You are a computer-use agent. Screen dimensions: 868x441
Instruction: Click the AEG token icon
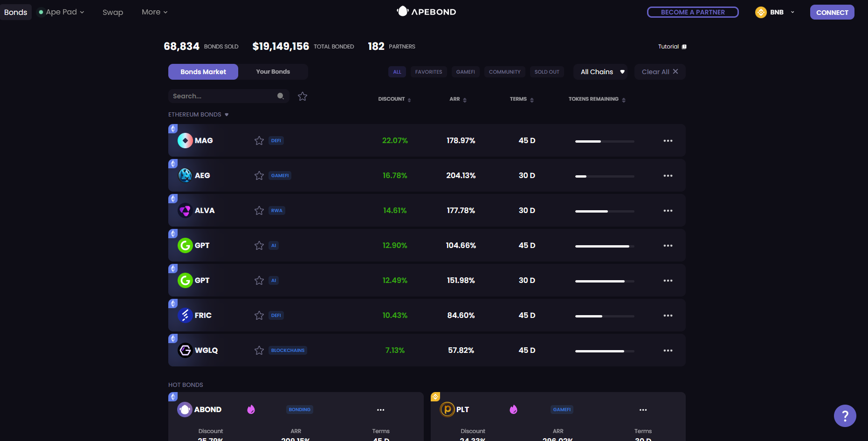click(x=185, y=175)
